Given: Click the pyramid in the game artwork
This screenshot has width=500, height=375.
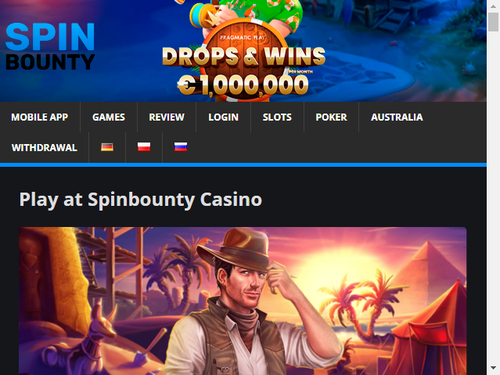Looking at the screenshot, I should click(430, 267).
